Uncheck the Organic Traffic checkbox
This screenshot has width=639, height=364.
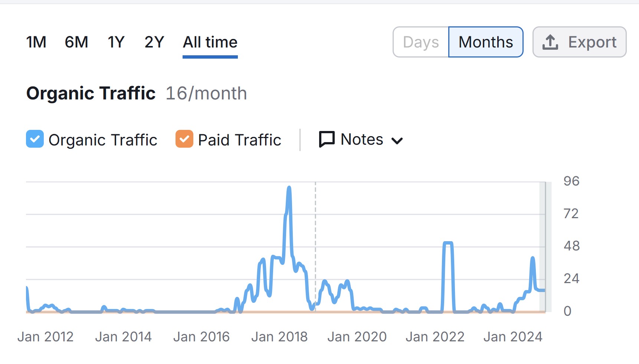point(35,139)
